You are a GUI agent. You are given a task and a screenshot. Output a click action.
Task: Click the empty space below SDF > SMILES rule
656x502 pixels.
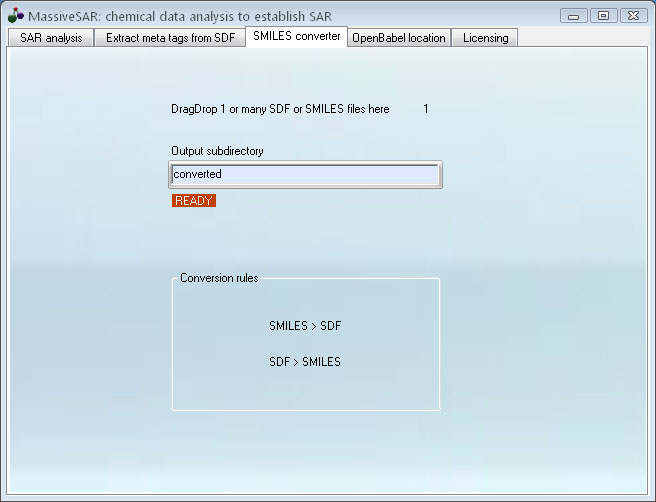coord(305,390)
